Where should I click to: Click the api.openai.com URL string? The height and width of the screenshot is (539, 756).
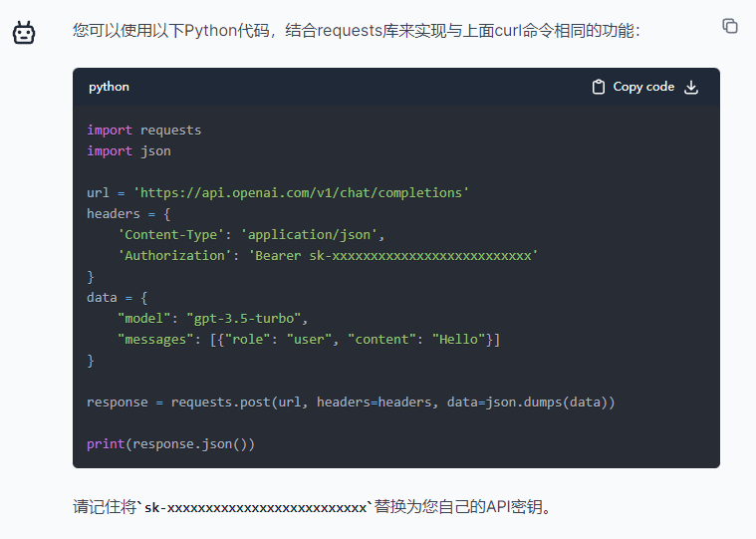(300, 192)
